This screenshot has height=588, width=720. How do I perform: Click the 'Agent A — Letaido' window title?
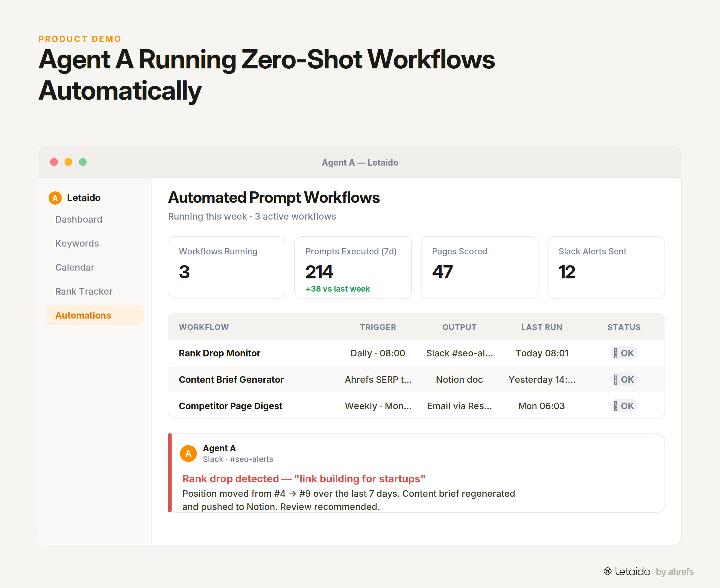pyautogui.click(x=360, y=163)
